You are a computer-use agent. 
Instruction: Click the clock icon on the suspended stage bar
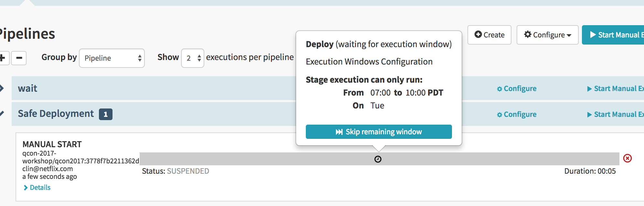click(x=378, y=159)
